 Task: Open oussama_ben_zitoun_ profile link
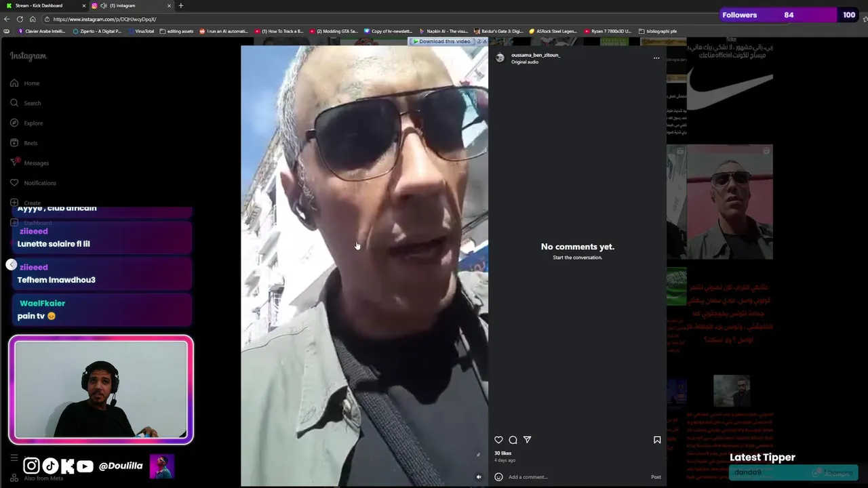pyautogui.click(x=536, y=55)
